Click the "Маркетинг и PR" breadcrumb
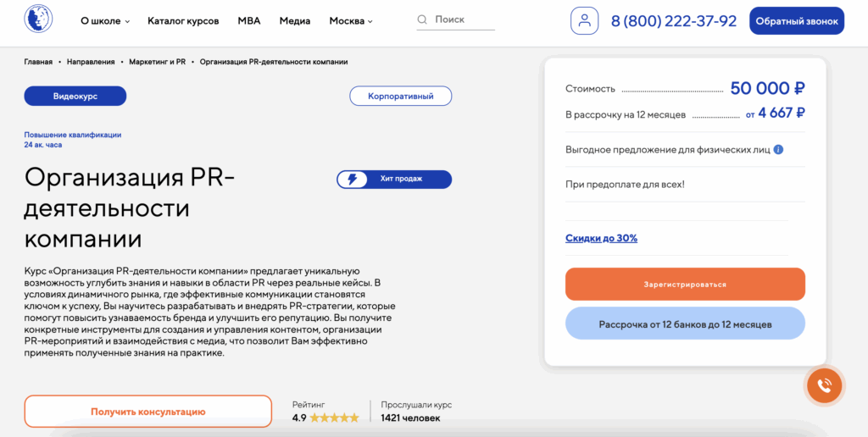Viewport: 868px width, 437px height. [158, 62]
